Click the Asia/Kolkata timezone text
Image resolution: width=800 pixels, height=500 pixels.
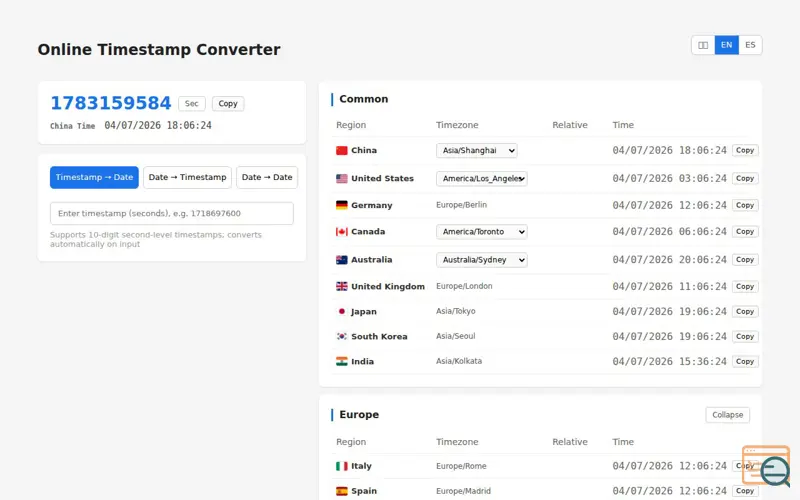459,361
